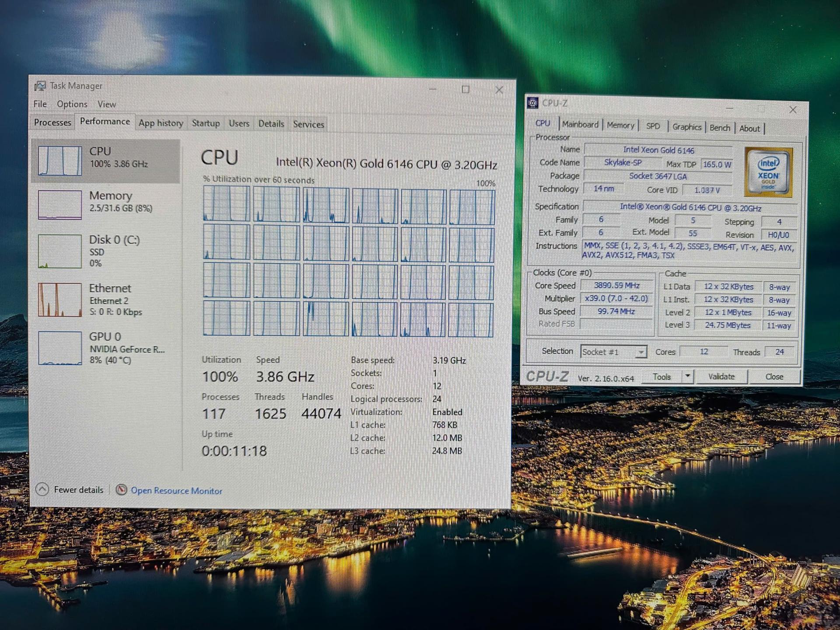The image size is (840, 630).
Task: Click the Intel Xeon Gold badge in CPU-Z
Action: [768, 172]
